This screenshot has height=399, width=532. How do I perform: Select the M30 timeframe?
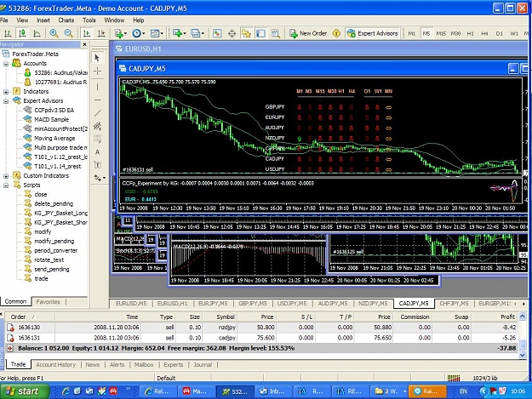coord(455,33)
